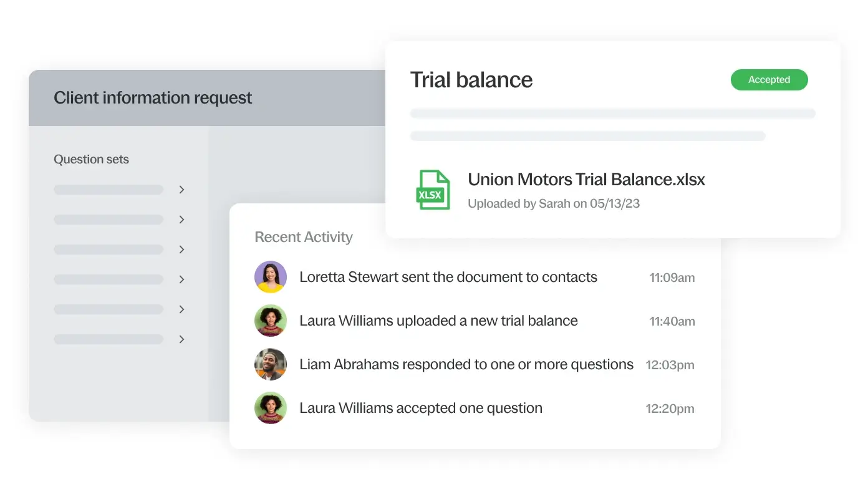Click the green Accepted status badge

[x=769, y=80]
